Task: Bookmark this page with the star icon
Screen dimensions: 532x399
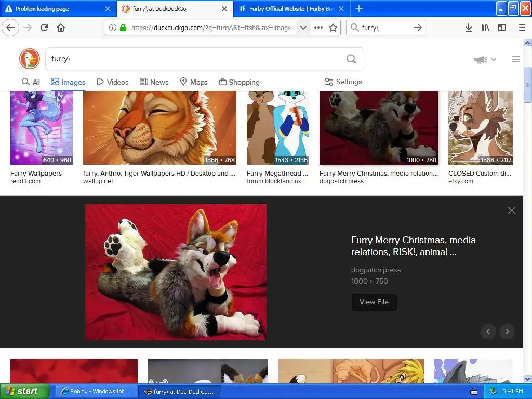Action: click(x=333, y=28)
